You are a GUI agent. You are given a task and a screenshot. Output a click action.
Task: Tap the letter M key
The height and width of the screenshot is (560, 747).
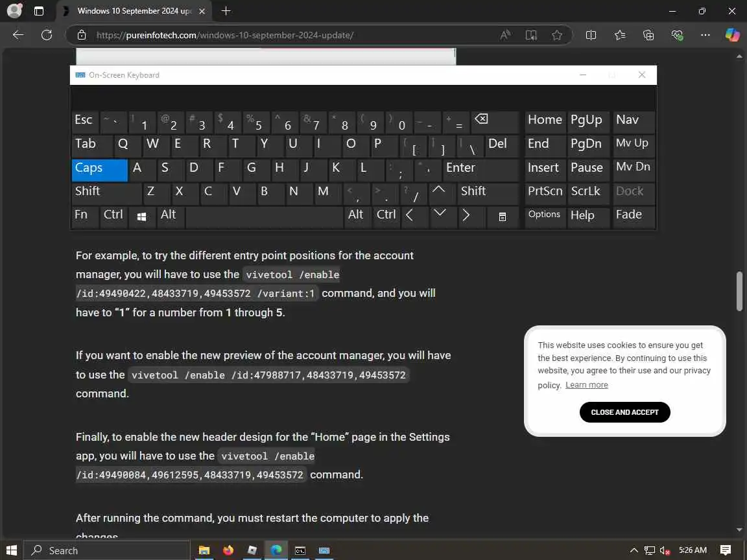pos(327,193)
